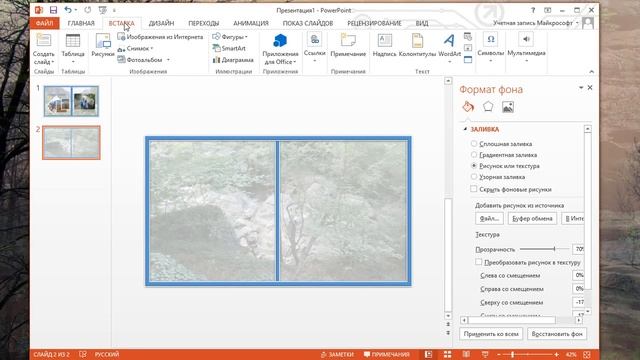Collapse the ribbon with chevron
The width and height of the screenshot is (640, 360).
(x=591, y=71)
